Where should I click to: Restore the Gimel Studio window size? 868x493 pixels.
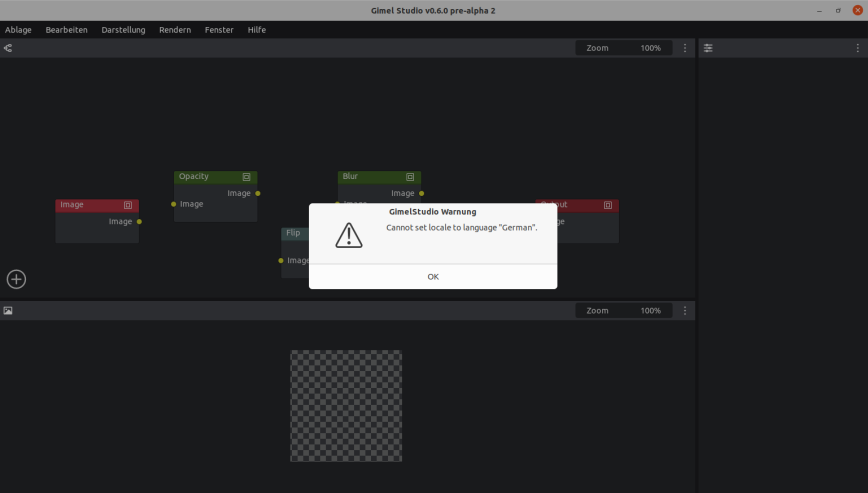coord(838,11)
